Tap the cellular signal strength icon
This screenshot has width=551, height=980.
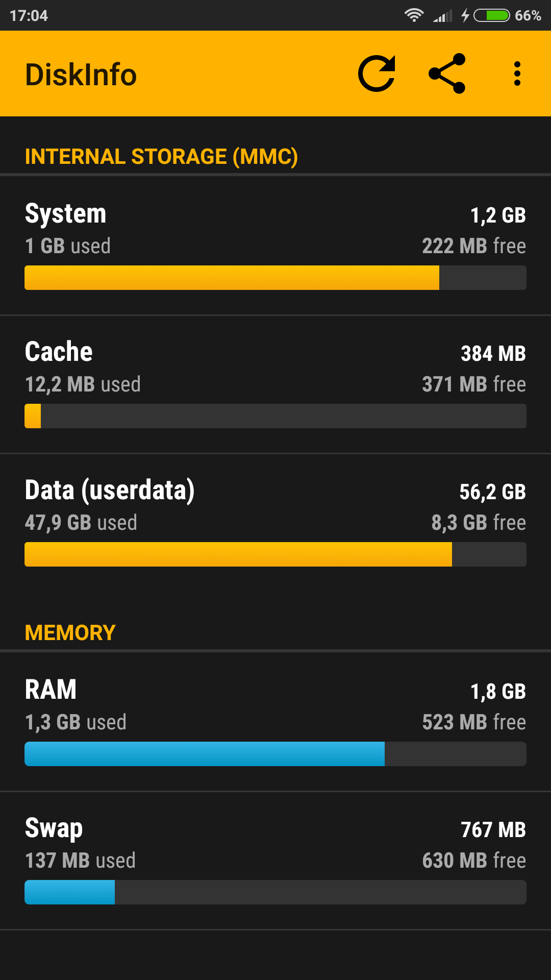(442, 16)
